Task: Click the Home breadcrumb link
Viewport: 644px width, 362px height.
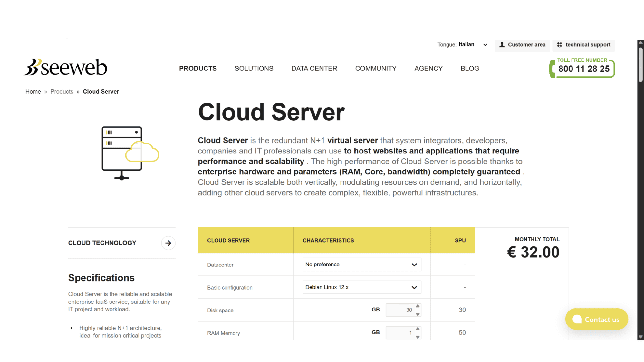Action: 33,92
